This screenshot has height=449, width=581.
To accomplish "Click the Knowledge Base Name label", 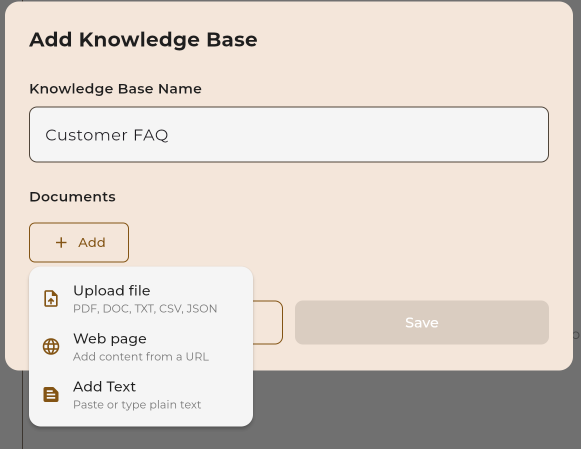I will [x=115, y=89].
